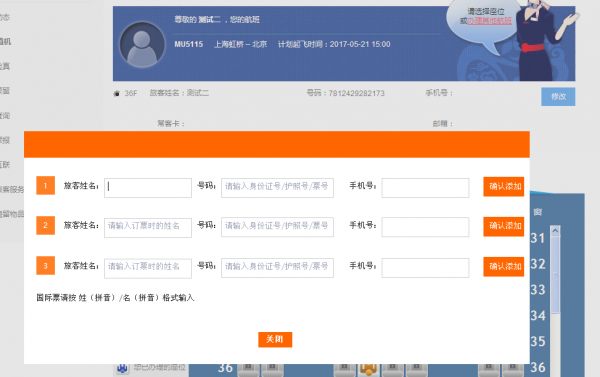Image resolution: width=600 pixels, height=377 pixels.
Task: Confirm adding passenger in row 3
Action: [x=504, y=266]
